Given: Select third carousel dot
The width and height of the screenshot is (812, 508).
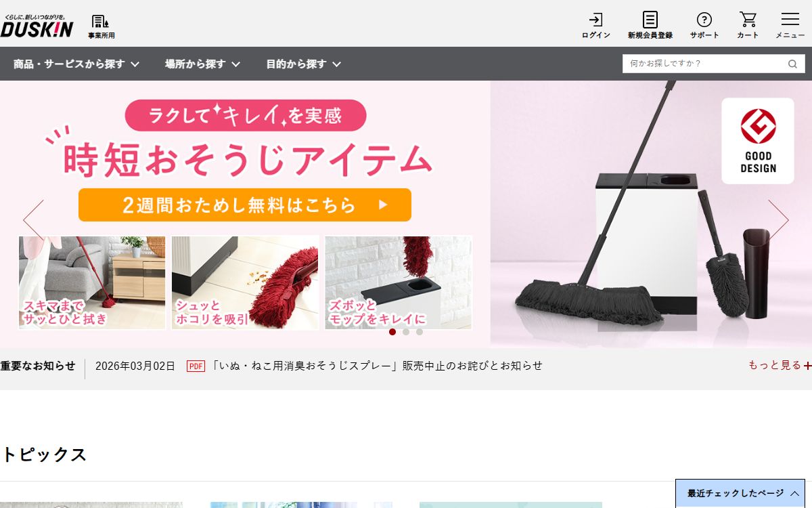Looking at the screenshot, I should 420,332.
